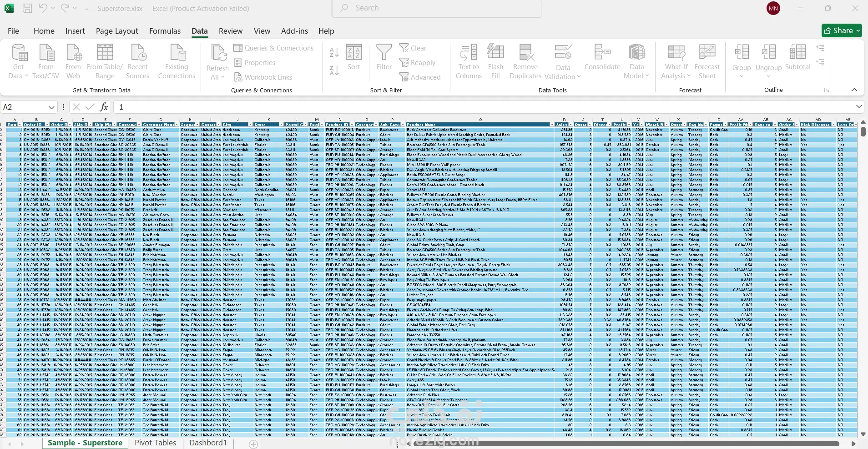The image size is (868, 449).
Task: Collapse the ribbon with the chevron
Action: [x=854, y=90]
